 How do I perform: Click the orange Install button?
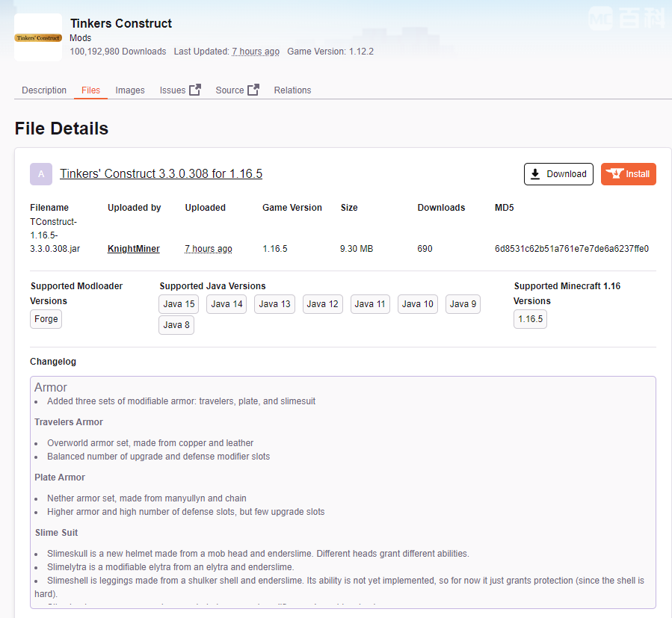point(629,174)
